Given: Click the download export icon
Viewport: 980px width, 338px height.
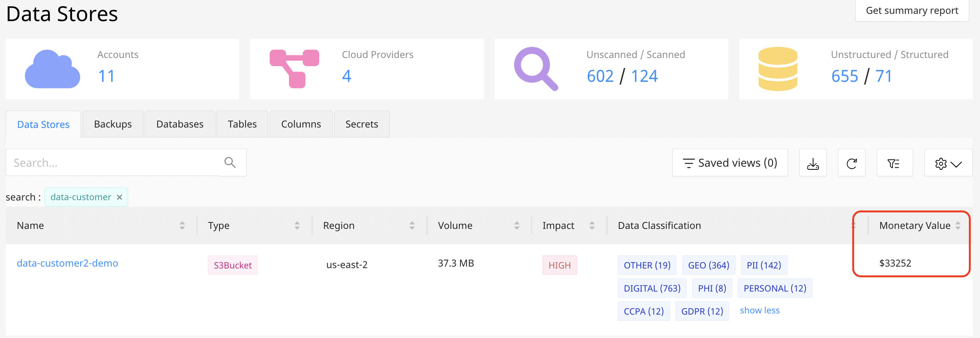Looking at the screenshot, I should coord(813,163).
